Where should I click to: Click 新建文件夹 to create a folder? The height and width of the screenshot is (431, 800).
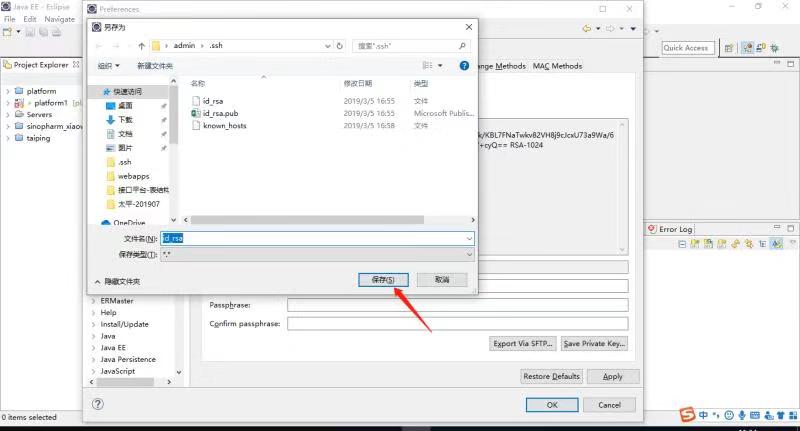tap(155, 65)
